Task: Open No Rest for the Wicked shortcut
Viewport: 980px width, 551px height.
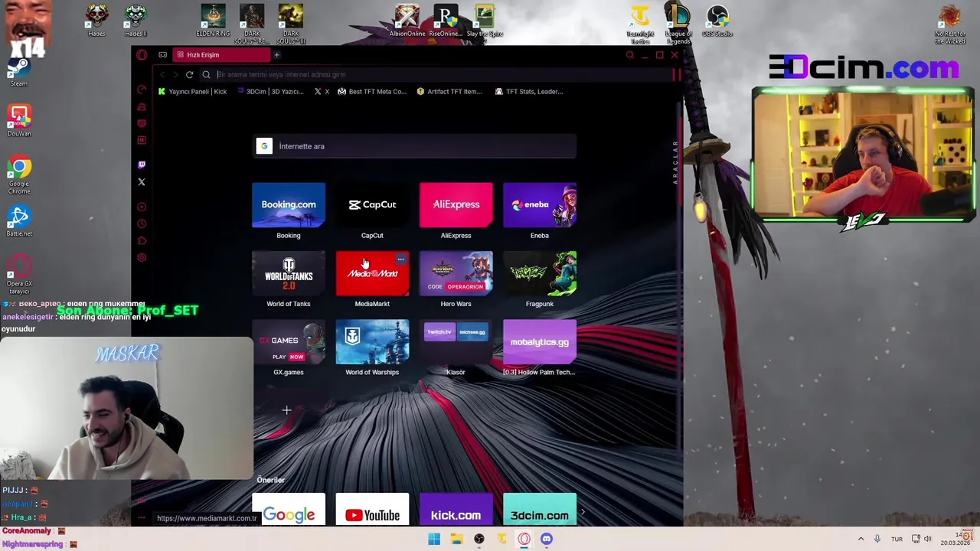Action: 950,24
